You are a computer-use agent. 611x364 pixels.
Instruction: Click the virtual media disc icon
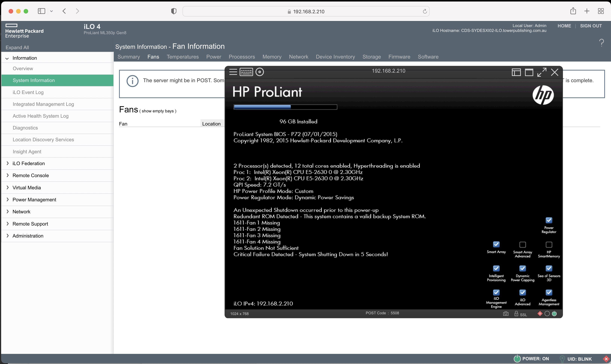tap(259, 72)
